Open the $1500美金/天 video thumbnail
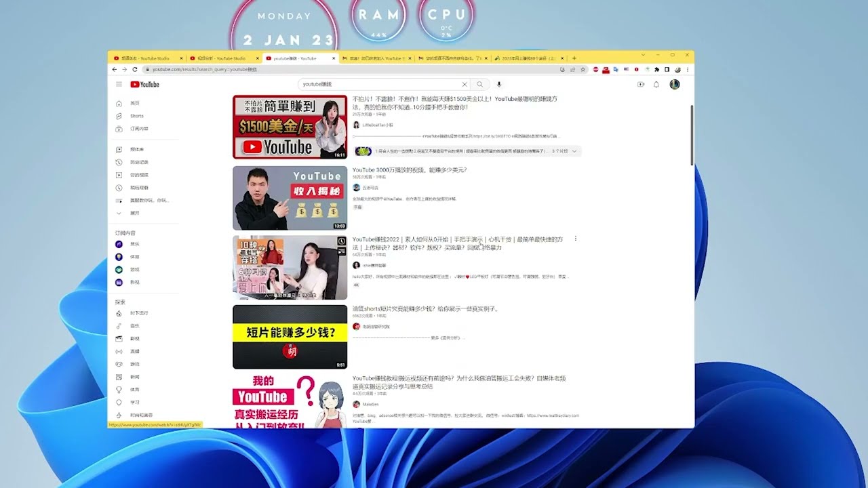Viewport: 868px width, 488px height. (290, 127)
